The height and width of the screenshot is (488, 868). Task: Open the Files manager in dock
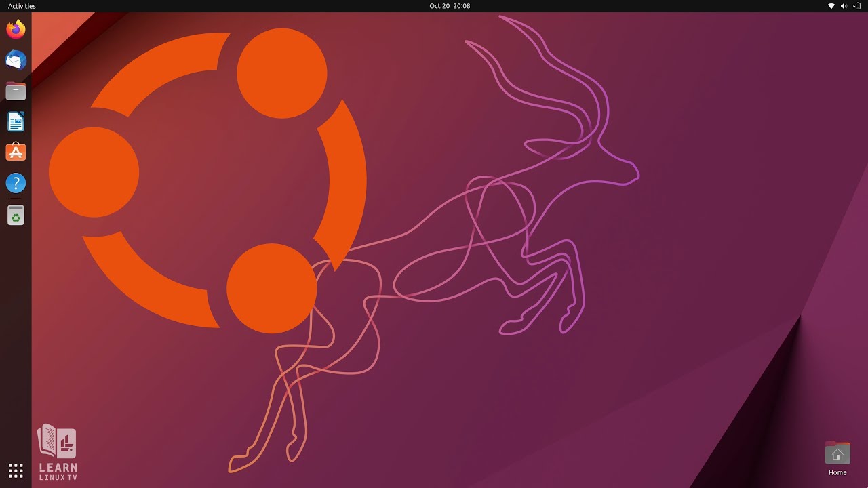(x=16, y=91)
